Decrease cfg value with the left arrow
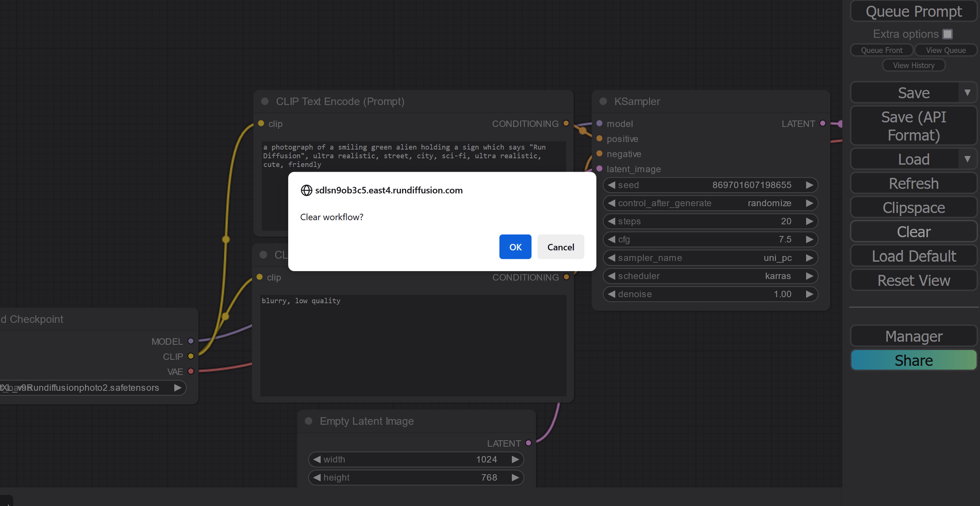The image size is (980, 506). pos(612,239)
